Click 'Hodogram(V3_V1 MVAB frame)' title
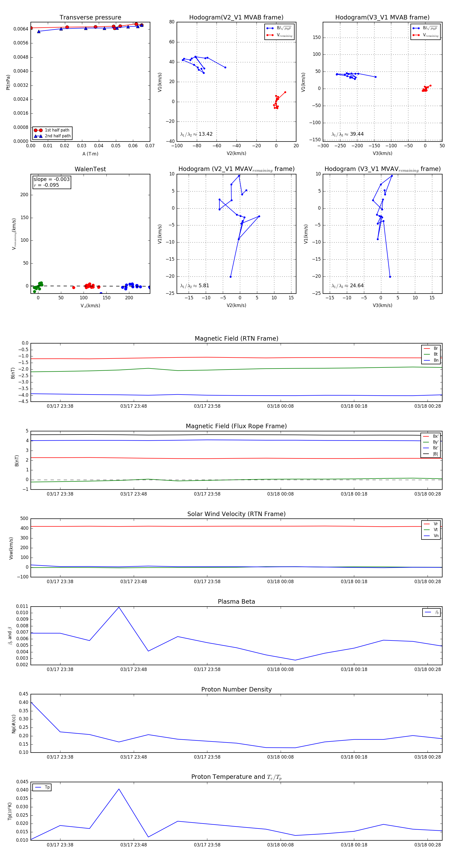Screen dimensions: 473x868 (382, 18)
